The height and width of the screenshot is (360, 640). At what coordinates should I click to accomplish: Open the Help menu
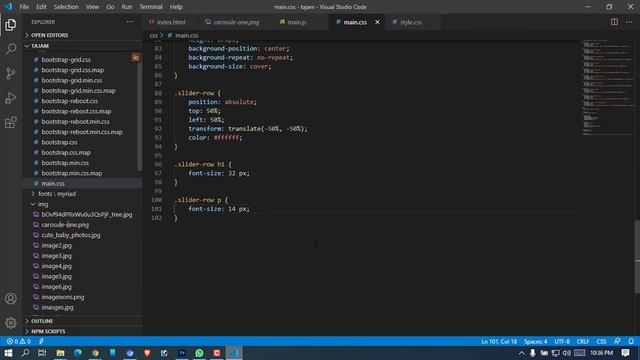pos(176,7)
